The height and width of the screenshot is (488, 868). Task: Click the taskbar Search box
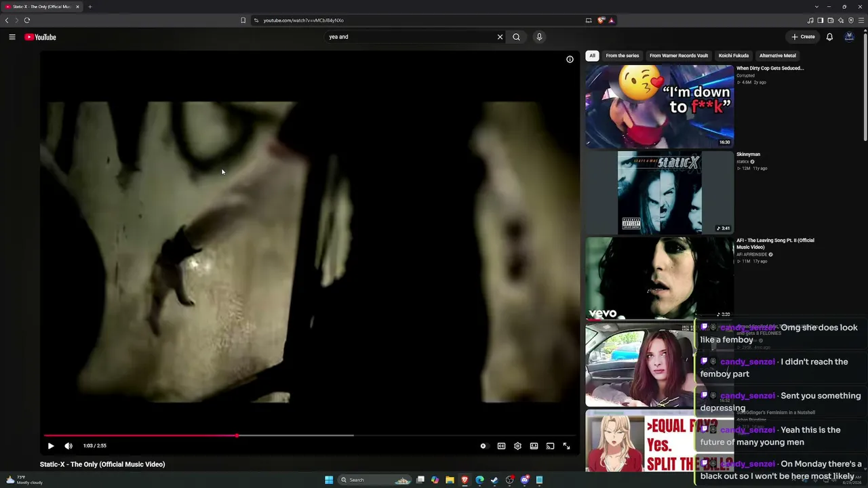coord(376,480)
